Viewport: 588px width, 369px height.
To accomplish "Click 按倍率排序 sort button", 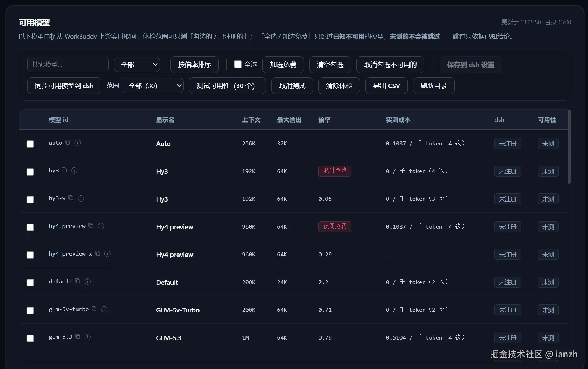I will [x=195, y=65].
